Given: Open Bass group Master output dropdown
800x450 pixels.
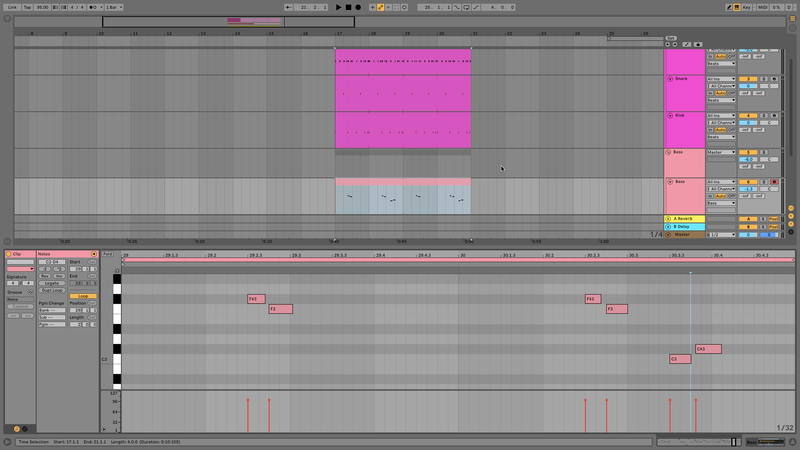Looking at the screenshot, I should coord(721,152).
